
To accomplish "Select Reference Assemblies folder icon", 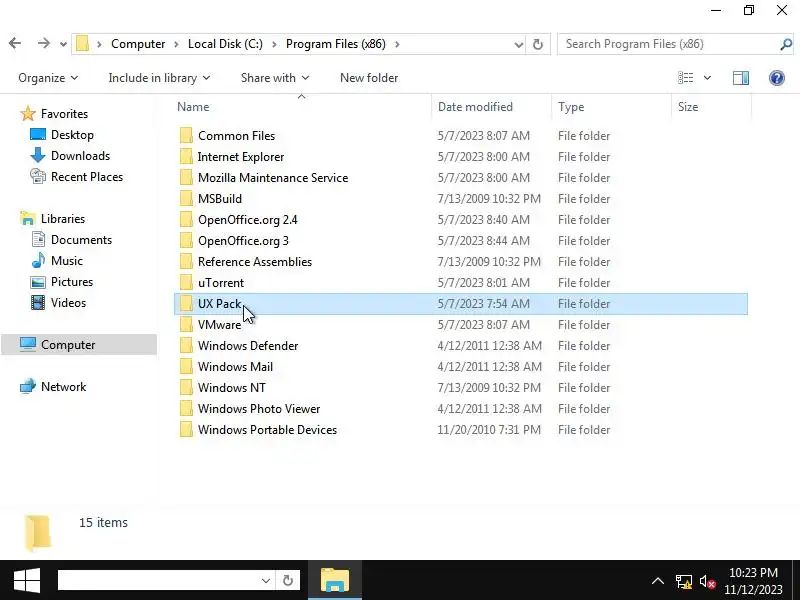I will tap(186, 261).
